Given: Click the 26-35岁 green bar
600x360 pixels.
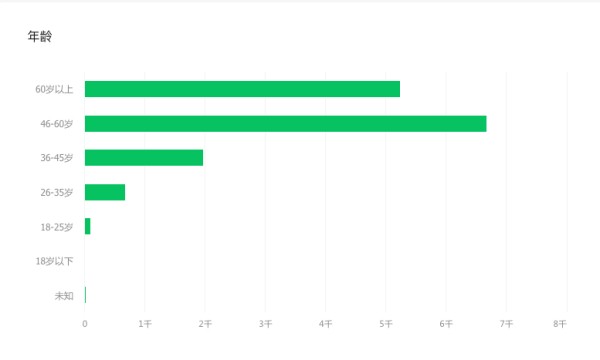Looking at the screenshot, I should 105,192.
